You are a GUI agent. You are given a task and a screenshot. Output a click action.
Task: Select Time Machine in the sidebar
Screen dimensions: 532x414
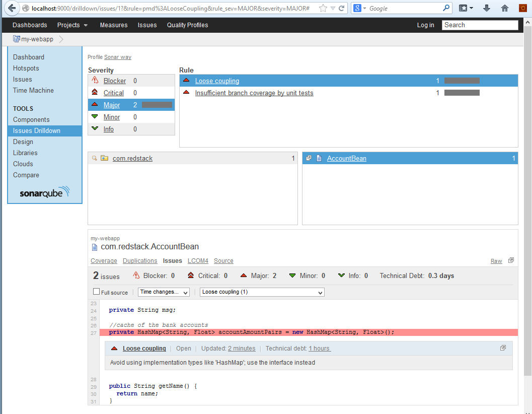coord(33,91)
